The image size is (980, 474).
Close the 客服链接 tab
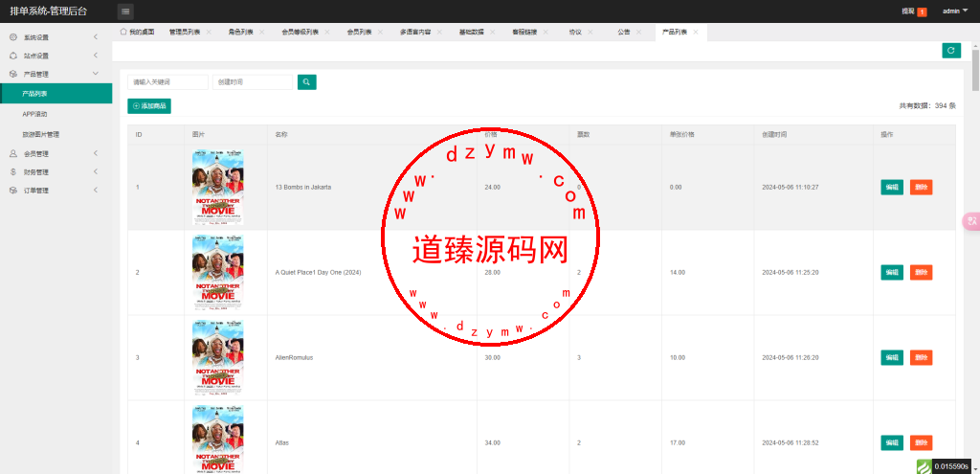545,32
